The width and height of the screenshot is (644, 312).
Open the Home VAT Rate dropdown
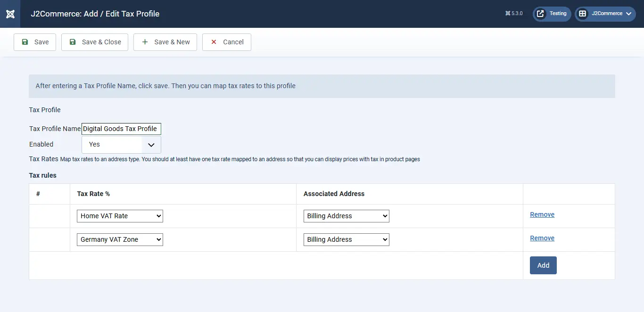120,216
